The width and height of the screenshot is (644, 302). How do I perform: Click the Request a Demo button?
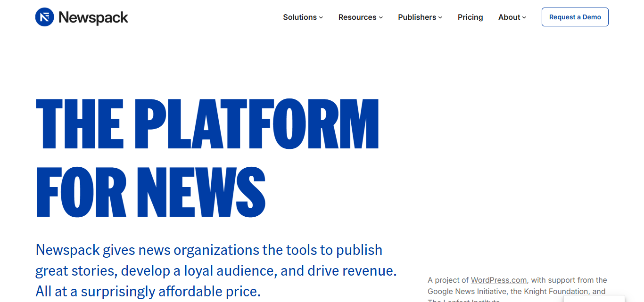coord(575,17)
